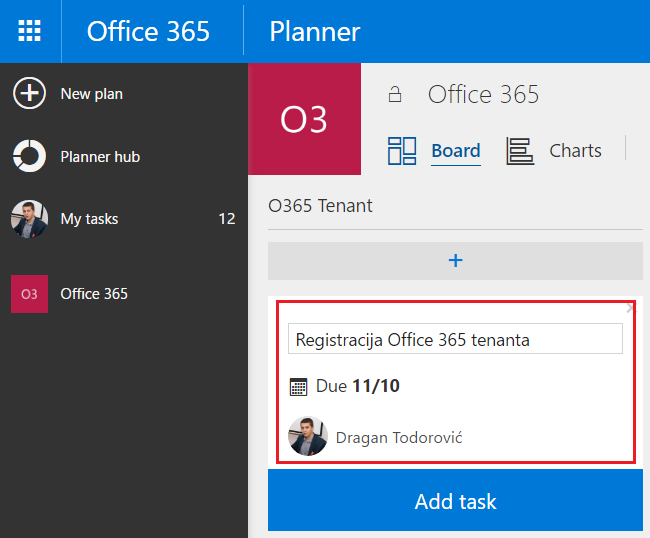650x538 pixels.
Task: Click the lock privacy icon
Action: point(395,94)
